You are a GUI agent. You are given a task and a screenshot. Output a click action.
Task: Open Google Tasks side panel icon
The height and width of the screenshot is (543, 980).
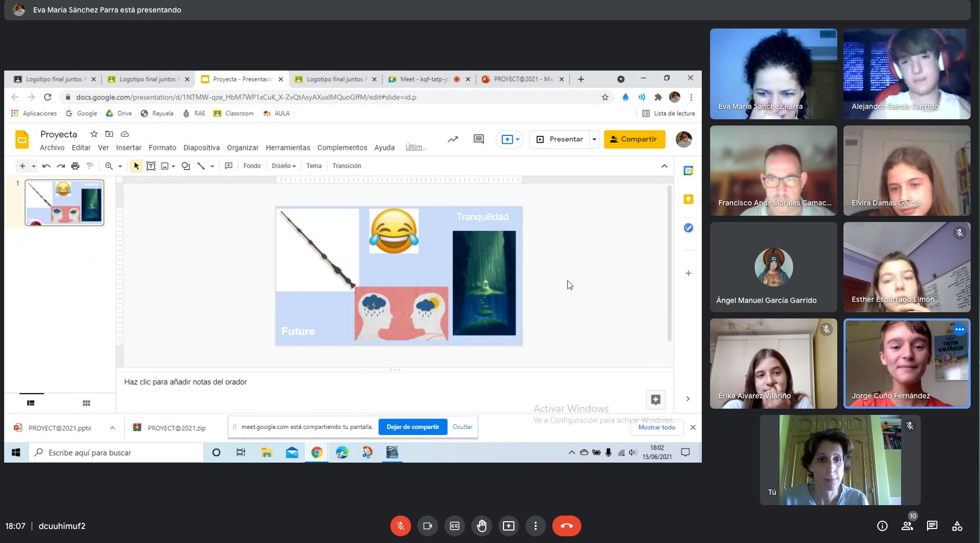(x=688, y=228)
